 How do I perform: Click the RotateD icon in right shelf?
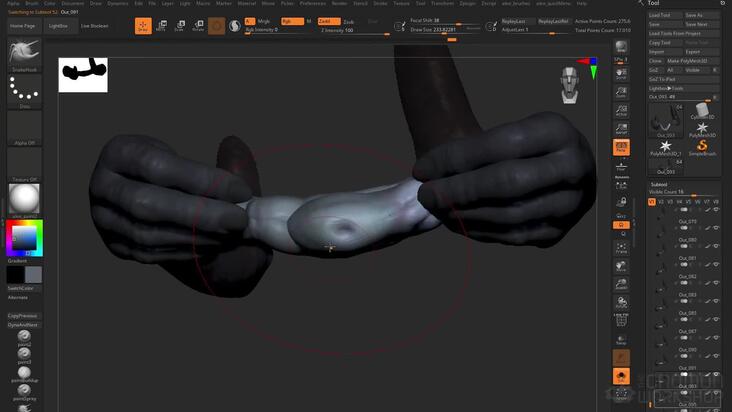[621, 303]
